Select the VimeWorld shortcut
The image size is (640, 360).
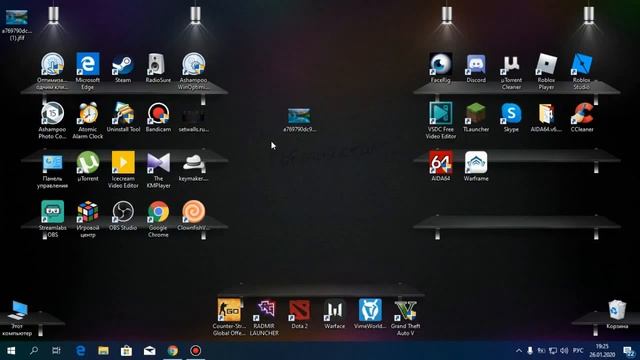point(370,314)
